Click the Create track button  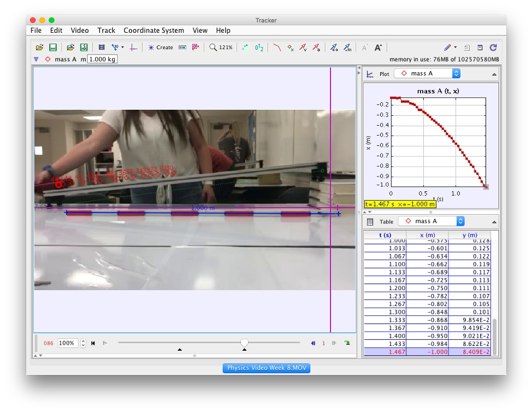[x=161, y=48]
